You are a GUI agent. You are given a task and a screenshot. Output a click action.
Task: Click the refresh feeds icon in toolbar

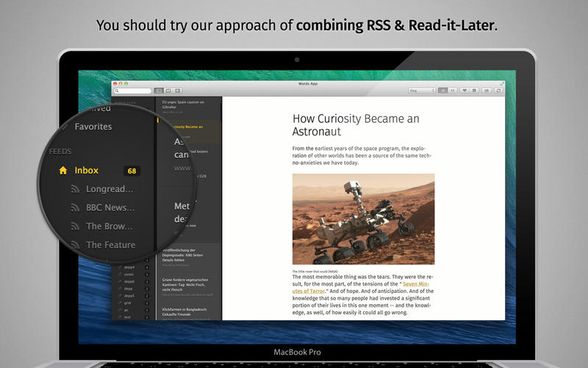tap(499, 91)
